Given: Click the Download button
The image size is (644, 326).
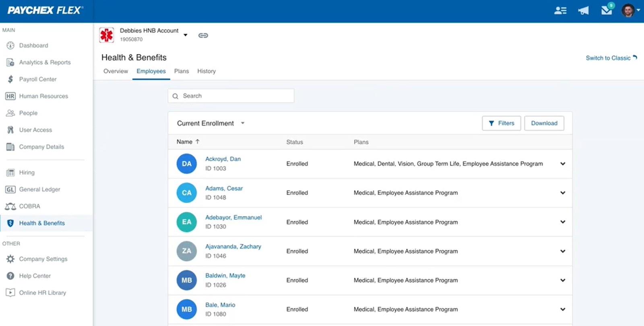Looking at the screenshot, I should pyautogui.click(x=544, y=123).
